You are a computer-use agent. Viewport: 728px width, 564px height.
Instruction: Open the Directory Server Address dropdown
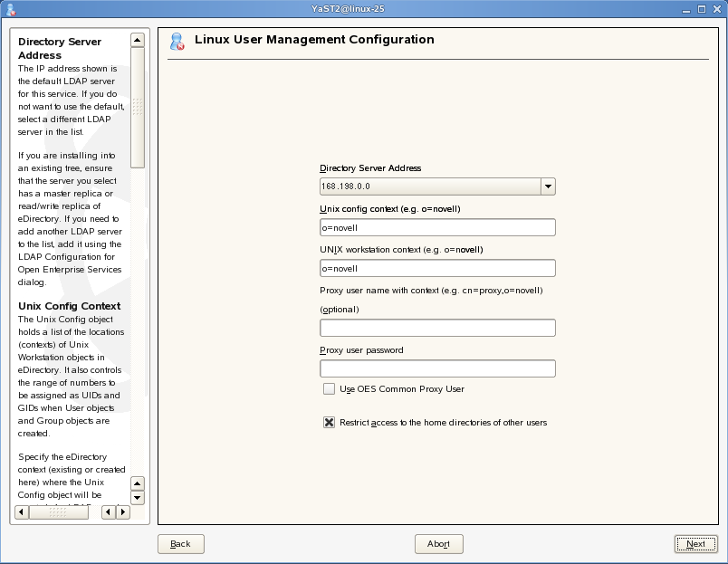547,186
